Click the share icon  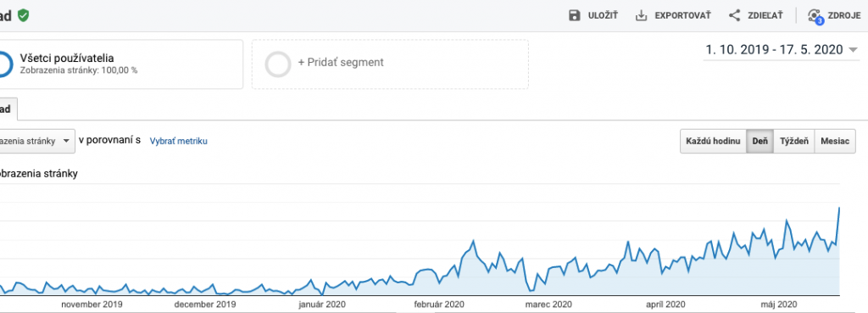pyautogui.click(x=734, y=15)
